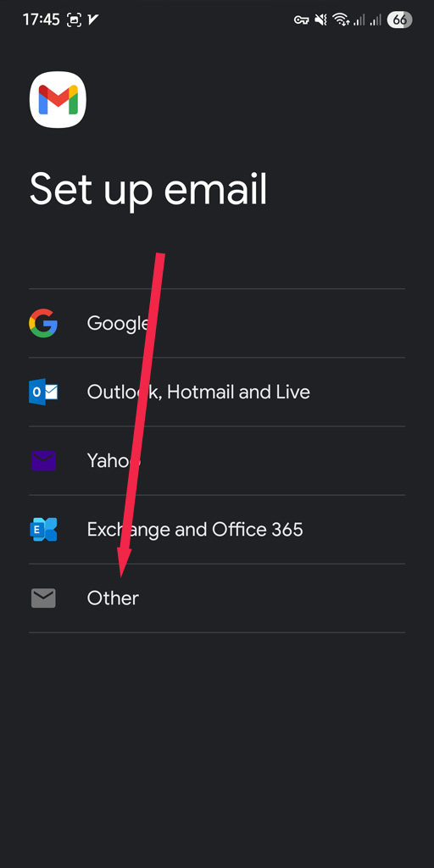Tap the Gmail logo icon
Image resolution: width=434 pixels, height=868 pixels.
point(58,100)
